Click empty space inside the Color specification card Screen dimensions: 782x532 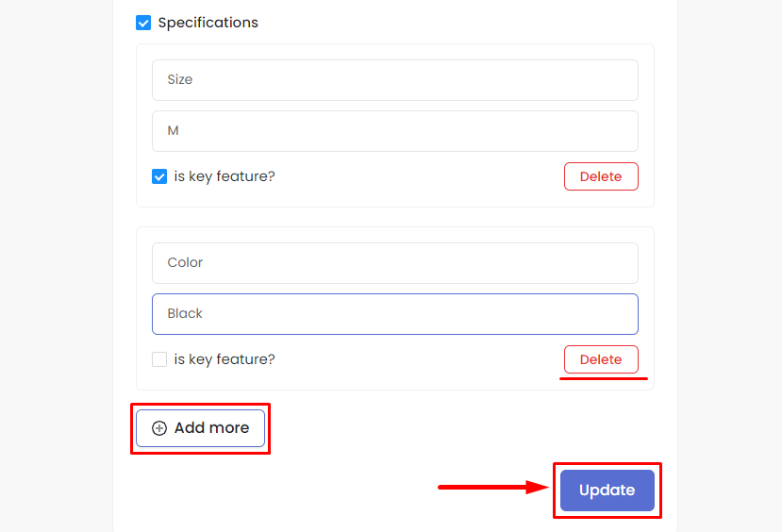pyautogui.click(x=419, y=360)
